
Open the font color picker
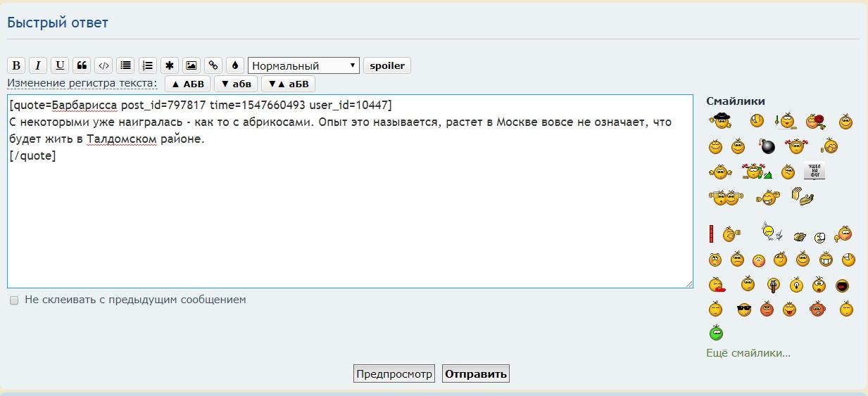point(234,65)
